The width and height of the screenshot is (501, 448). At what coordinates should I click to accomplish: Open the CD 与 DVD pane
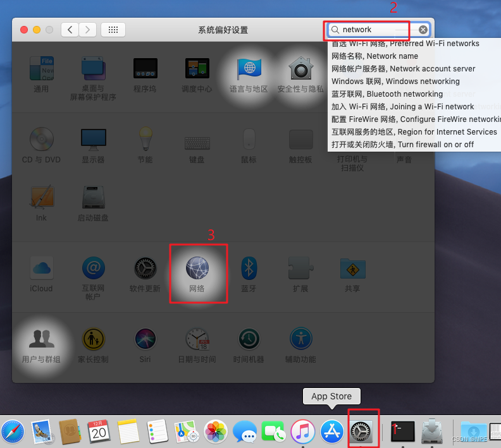[41, 145]
